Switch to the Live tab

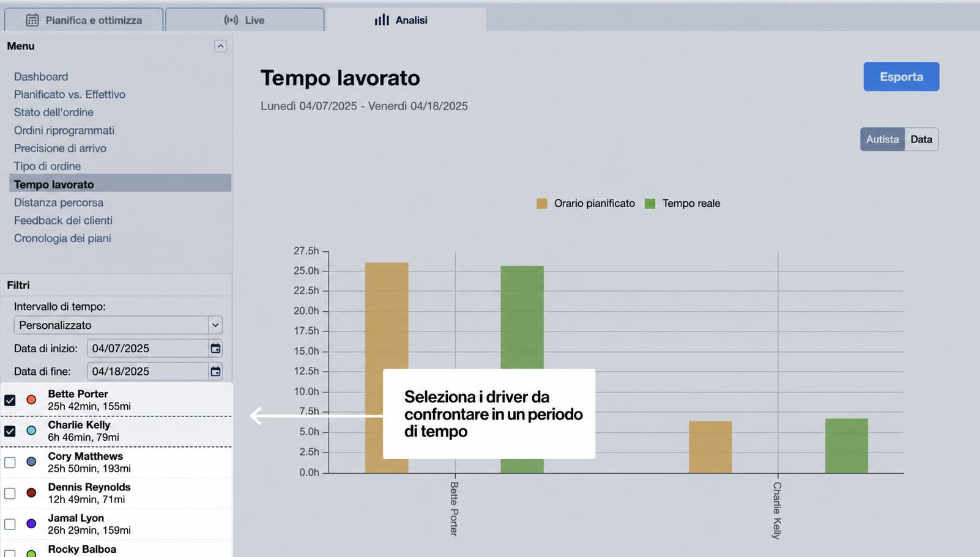(245, 20)
